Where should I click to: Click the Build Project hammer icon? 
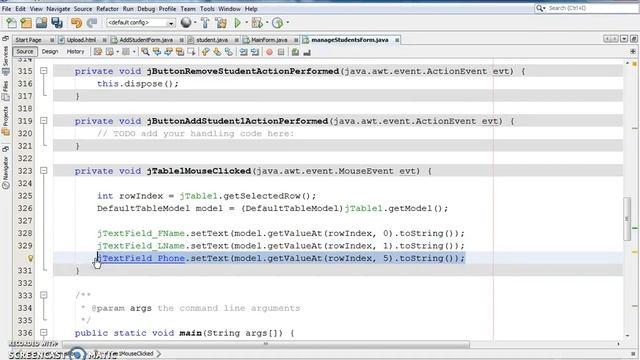[205, 23]
